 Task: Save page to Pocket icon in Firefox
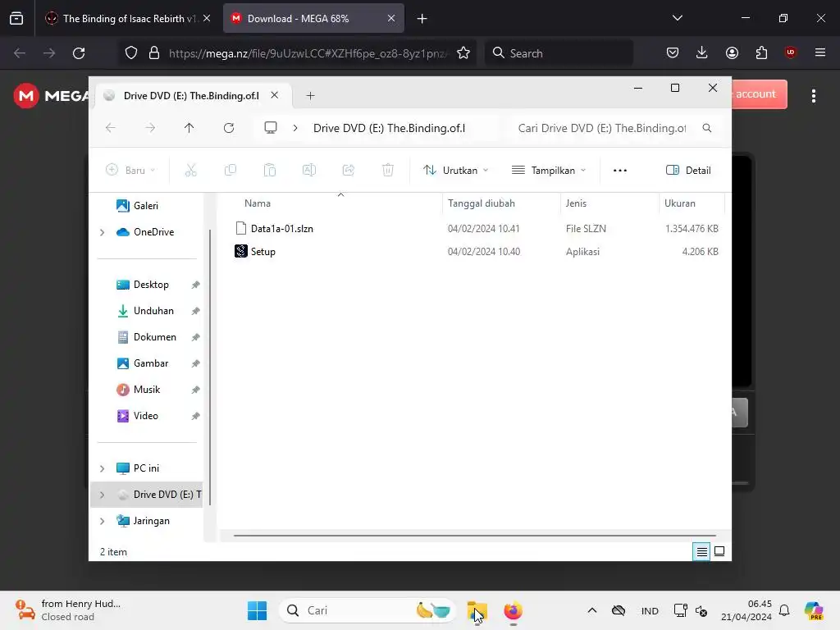pos(673,52)
